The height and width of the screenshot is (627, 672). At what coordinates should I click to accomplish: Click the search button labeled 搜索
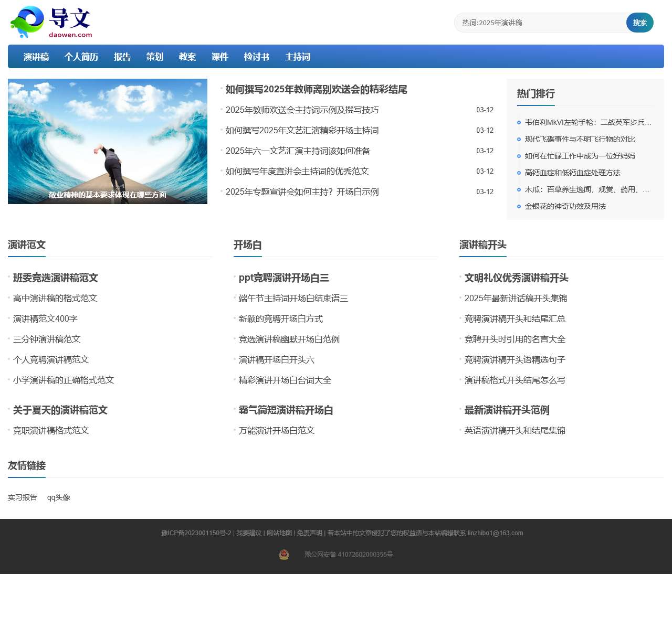click(639, 23)
